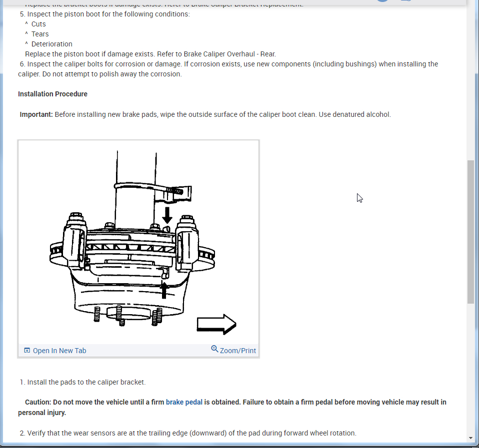Click the "Deterioration" list item

point(52,44)
